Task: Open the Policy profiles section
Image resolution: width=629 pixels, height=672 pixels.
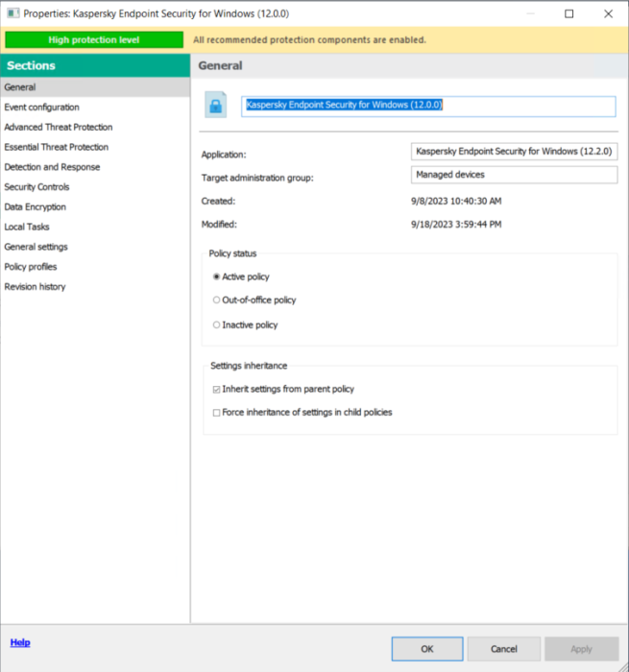Action: tap(95, 267)
